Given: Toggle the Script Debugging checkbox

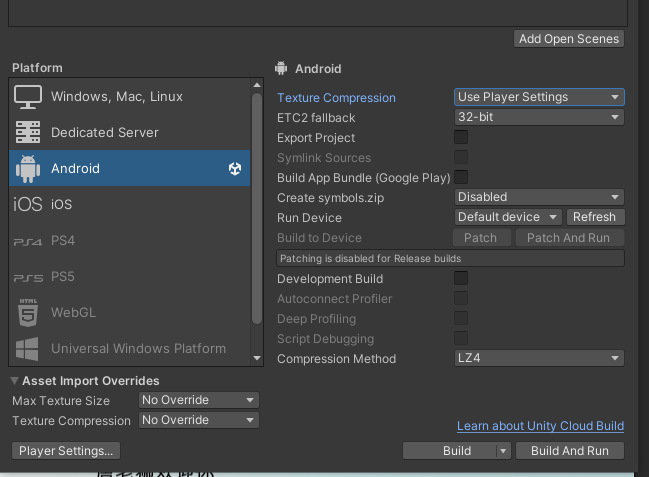Looking at the screenshot, I should pyautogui.click(x=461, y=338).
